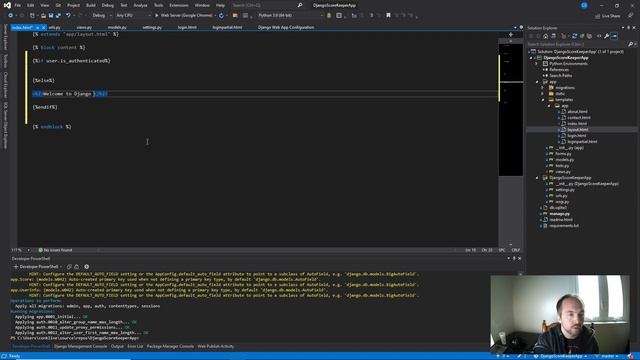Switch to the loginpartial.html editor tab

click(x=227, y=27)
